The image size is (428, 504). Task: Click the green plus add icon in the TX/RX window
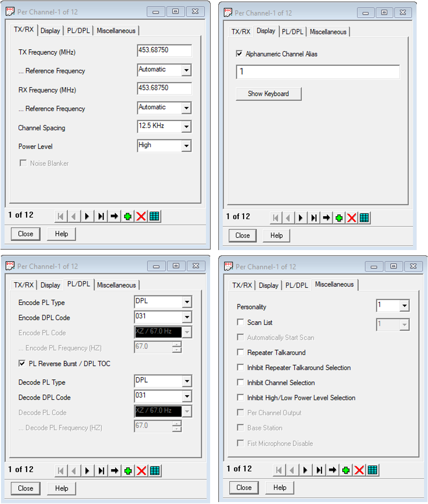click(128, 216)
